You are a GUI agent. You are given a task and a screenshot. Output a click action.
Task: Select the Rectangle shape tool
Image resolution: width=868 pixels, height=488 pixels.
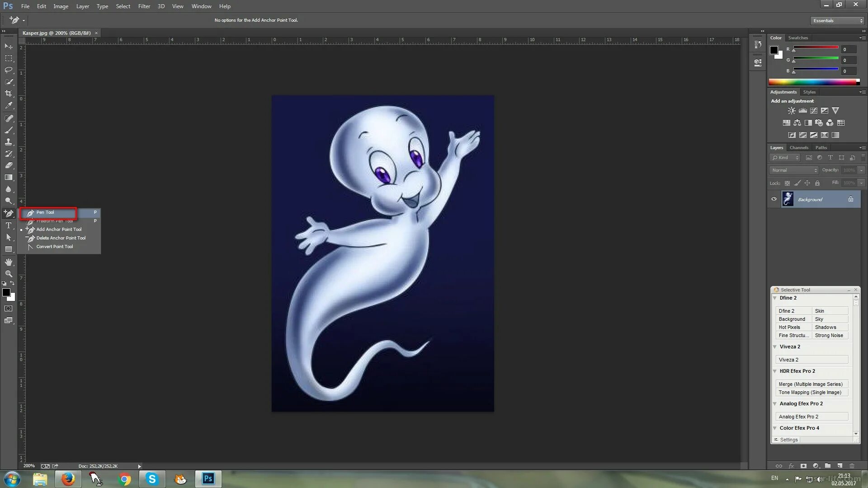click(9, 249)
